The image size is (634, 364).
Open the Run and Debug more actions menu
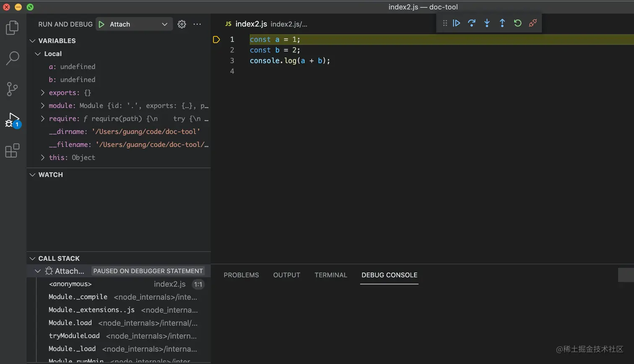(x=197, y=24)
